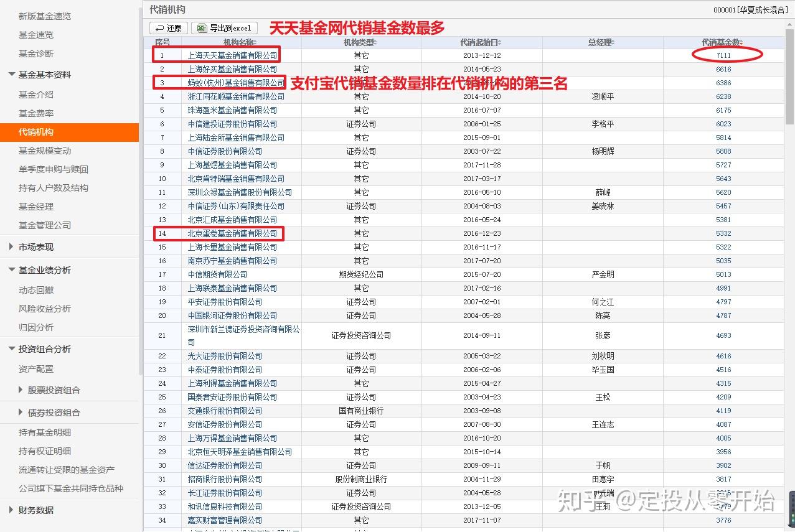Open 公司旗下基金共同持仓品种 in the sidebar
The image size is (795, 532).
tap(71, 488)
